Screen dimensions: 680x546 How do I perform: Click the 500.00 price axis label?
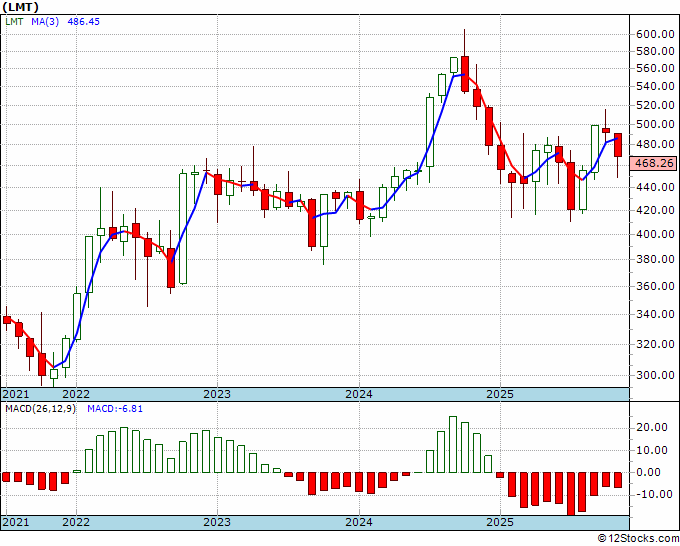click(655, 124)
